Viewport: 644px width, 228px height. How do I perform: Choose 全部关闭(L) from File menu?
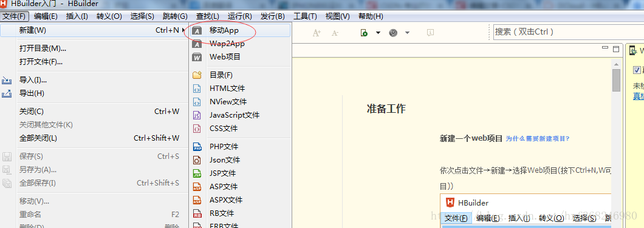94,138
